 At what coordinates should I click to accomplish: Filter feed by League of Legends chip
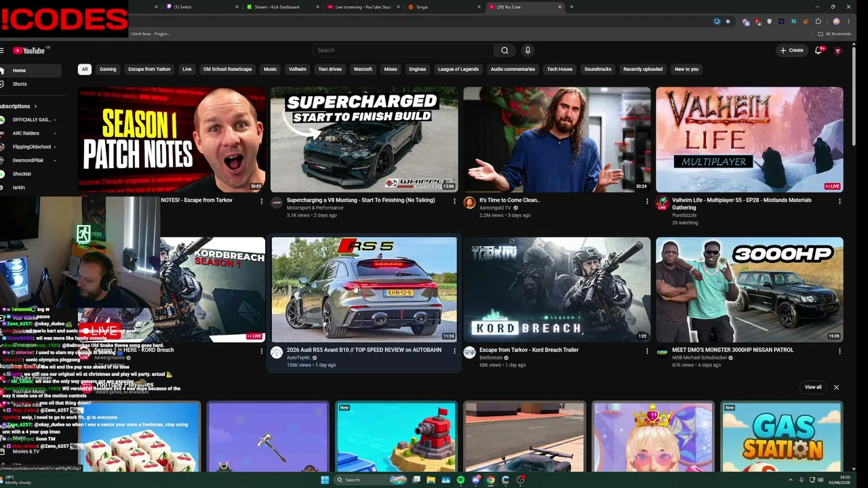(x=458, y=69)
